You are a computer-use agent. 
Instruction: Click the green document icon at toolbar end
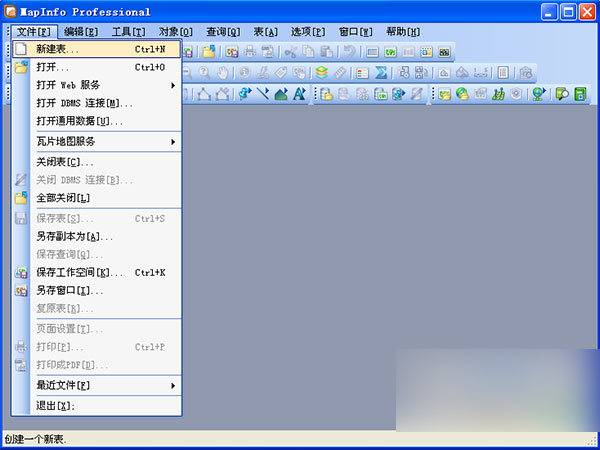point(580,93)
